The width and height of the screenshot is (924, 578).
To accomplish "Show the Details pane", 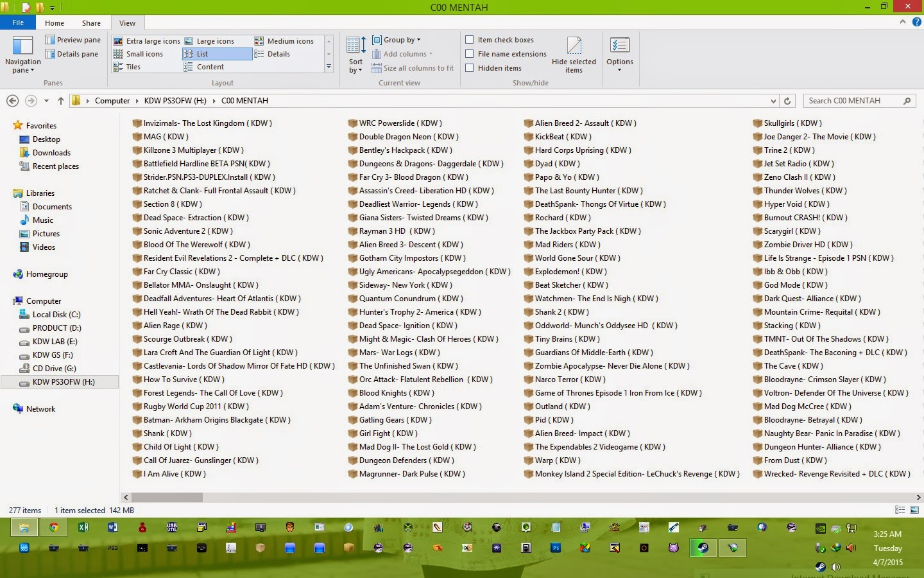I will click(x=72, y=54).
